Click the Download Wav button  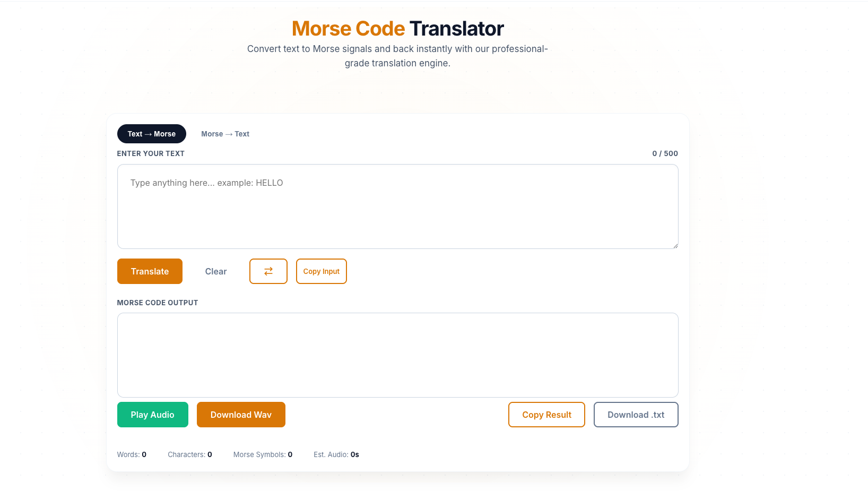[x=241, y=415]
